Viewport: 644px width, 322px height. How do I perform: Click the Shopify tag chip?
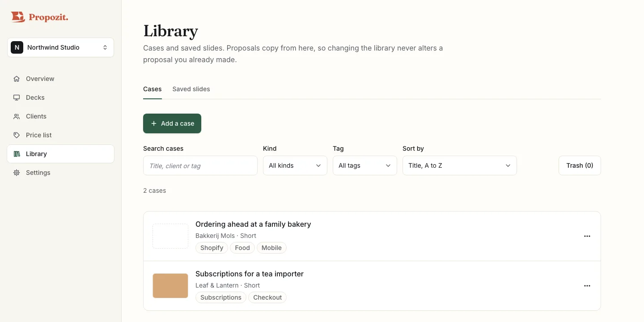(212, 248)
